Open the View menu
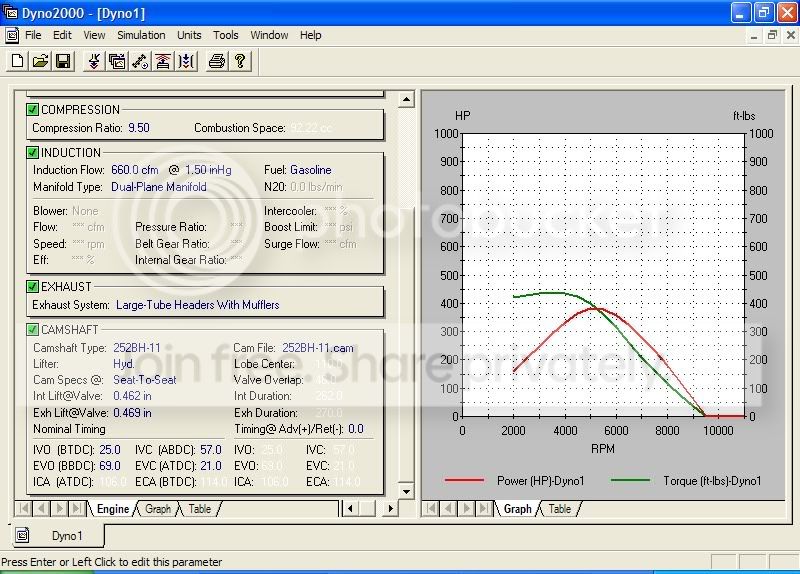Image resolution: width=800 pixels, height=574 pixels. click(94, 35)
